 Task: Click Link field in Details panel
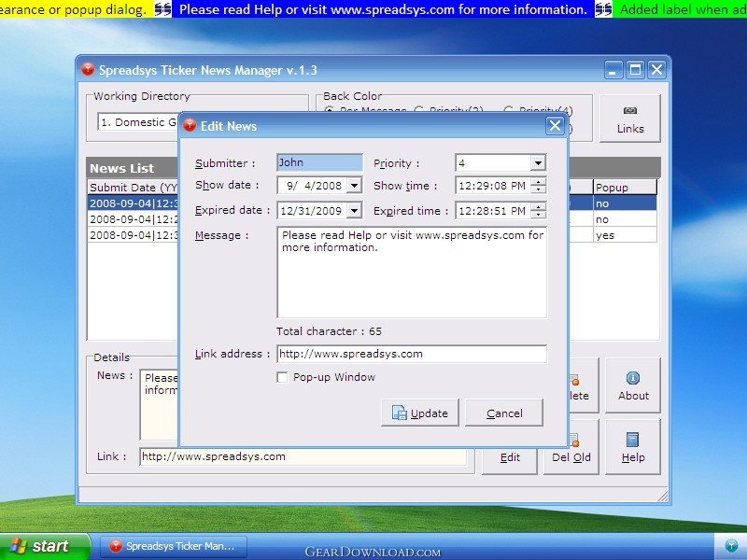coord(303,456)
